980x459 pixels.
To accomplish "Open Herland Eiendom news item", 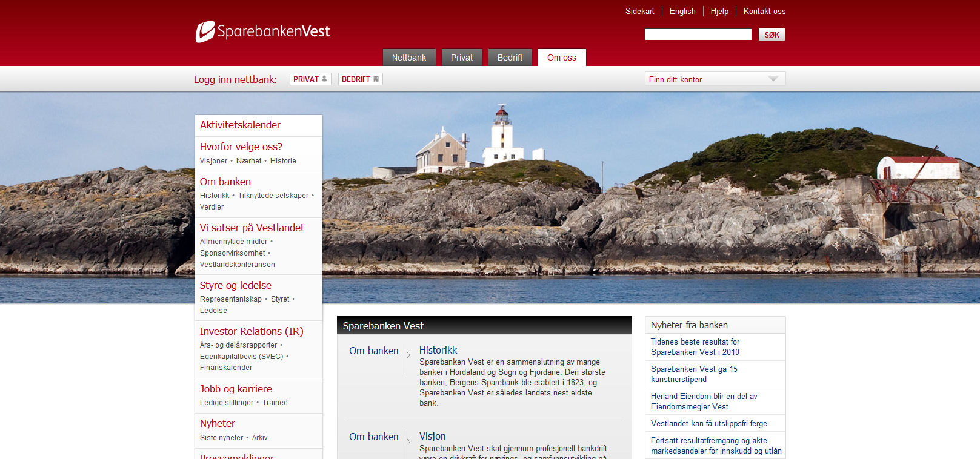I will tap(704, 401).
